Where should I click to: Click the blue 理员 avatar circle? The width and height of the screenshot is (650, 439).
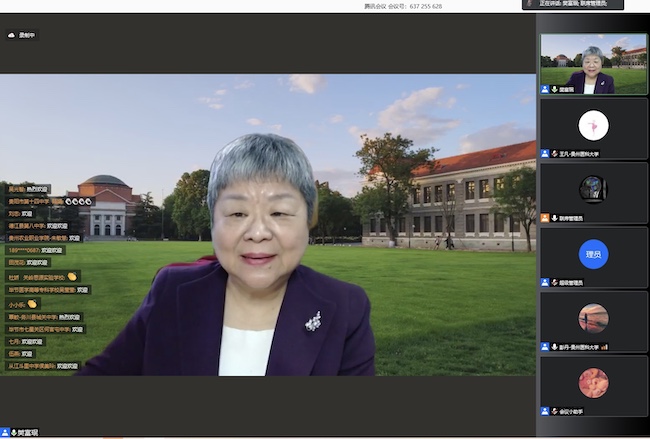click(593, 255)
